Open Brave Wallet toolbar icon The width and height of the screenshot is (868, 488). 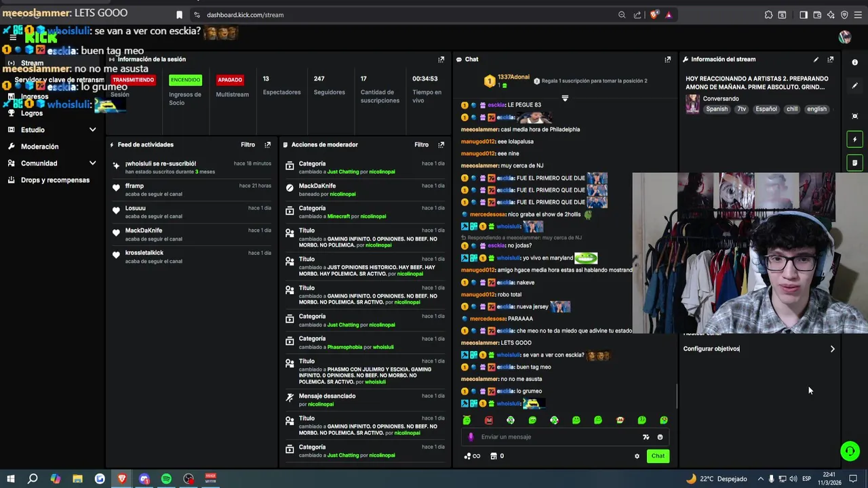tap(817, 15)
